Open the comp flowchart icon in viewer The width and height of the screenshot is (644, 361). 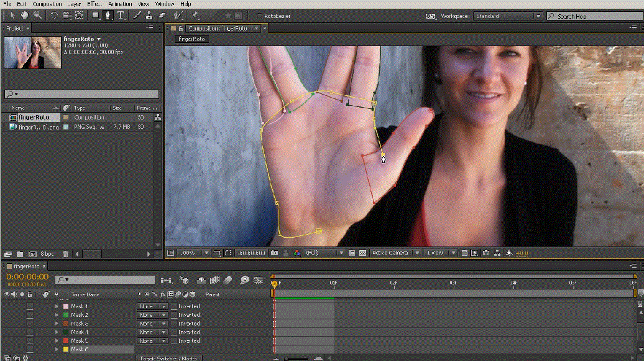(497, 253)
